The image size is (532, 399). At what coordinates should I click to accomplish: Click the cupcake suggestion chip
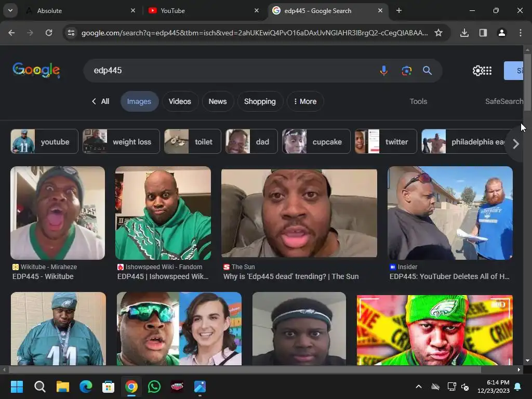316,141
